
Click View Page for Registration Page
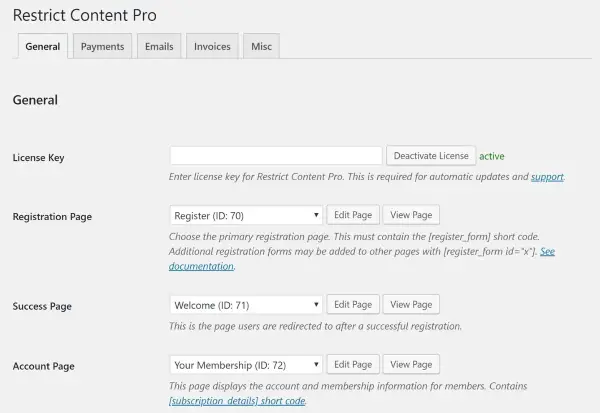point(411,215)
